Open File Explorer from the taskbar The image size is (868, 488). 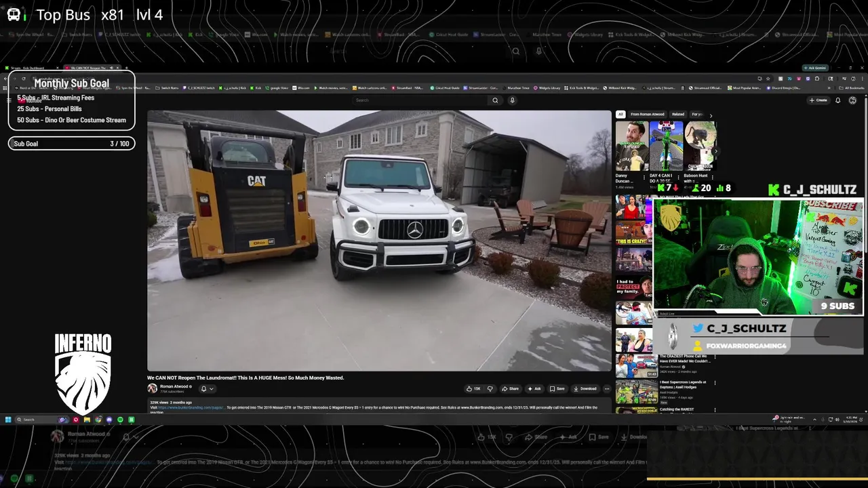pos(87,420)
